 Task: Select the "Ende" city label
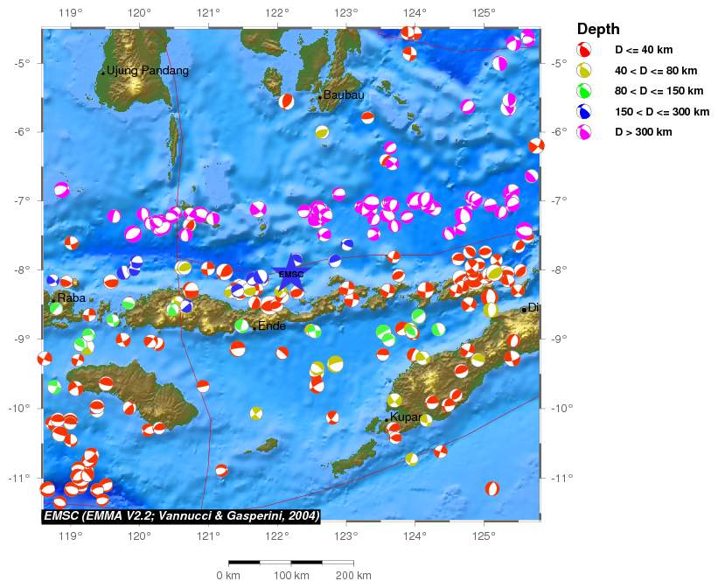tap(272, 325)
